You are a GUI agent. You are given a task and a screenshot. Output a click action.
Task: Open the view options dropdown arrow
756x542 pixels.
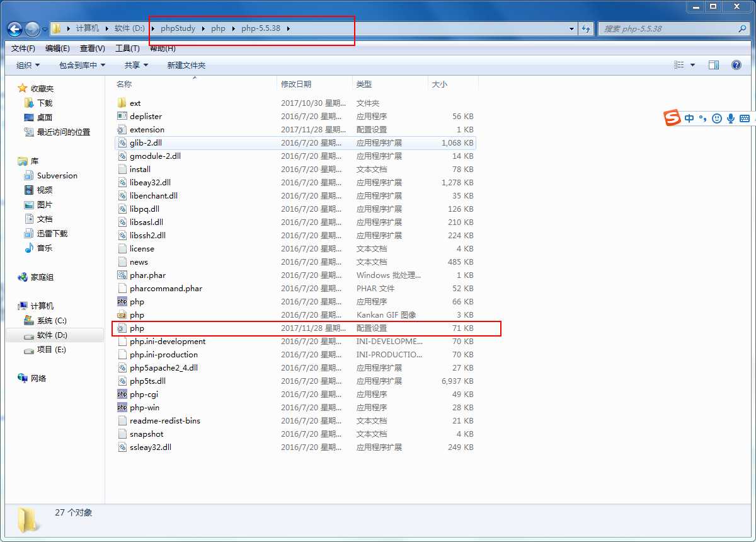[x=693, y=65]
